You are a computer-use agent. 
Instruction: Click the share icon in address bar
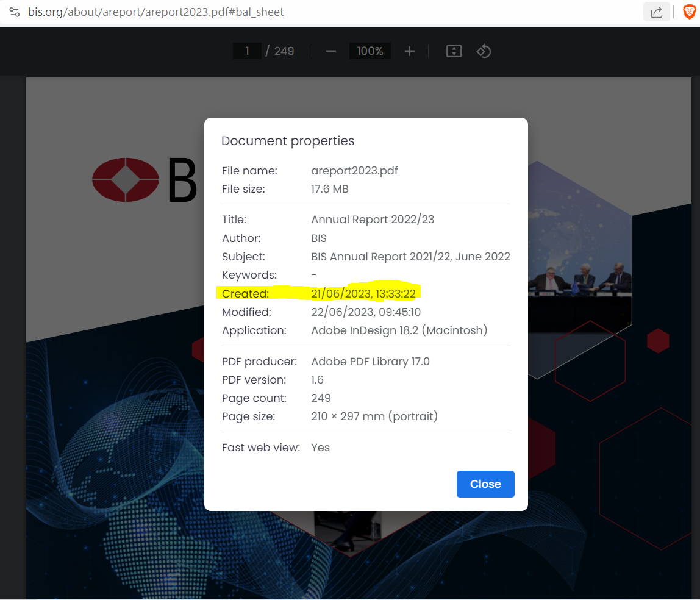(x=656, y=12)
